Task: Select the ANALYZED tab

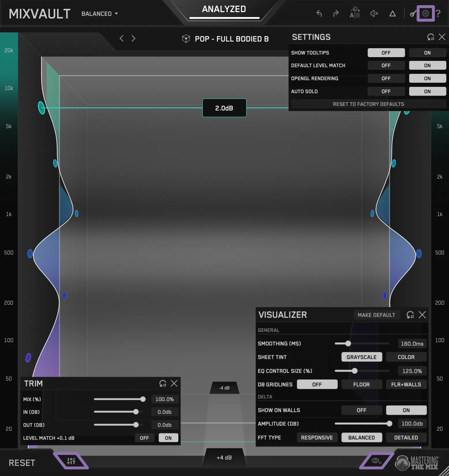Action: [224, 9]
